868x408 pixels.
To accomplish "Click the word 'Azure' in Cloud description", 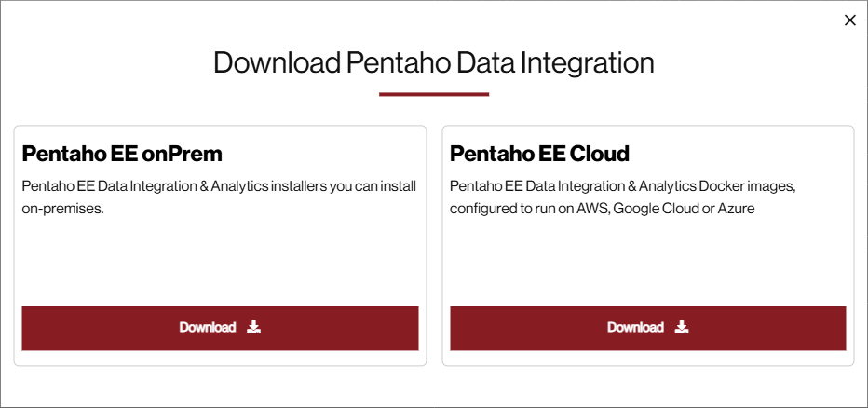I will pos(734,209).
